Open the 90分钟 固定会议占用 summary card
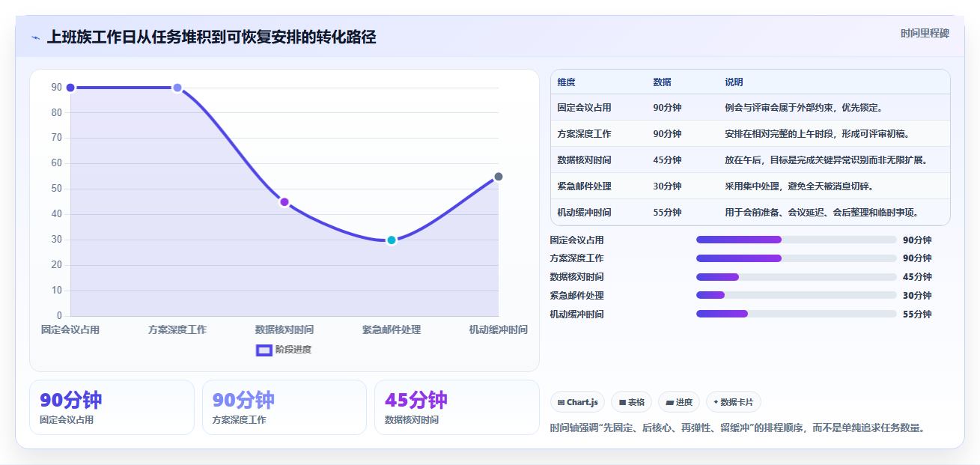This screenshot has width=980, height=465. (112, 407)
